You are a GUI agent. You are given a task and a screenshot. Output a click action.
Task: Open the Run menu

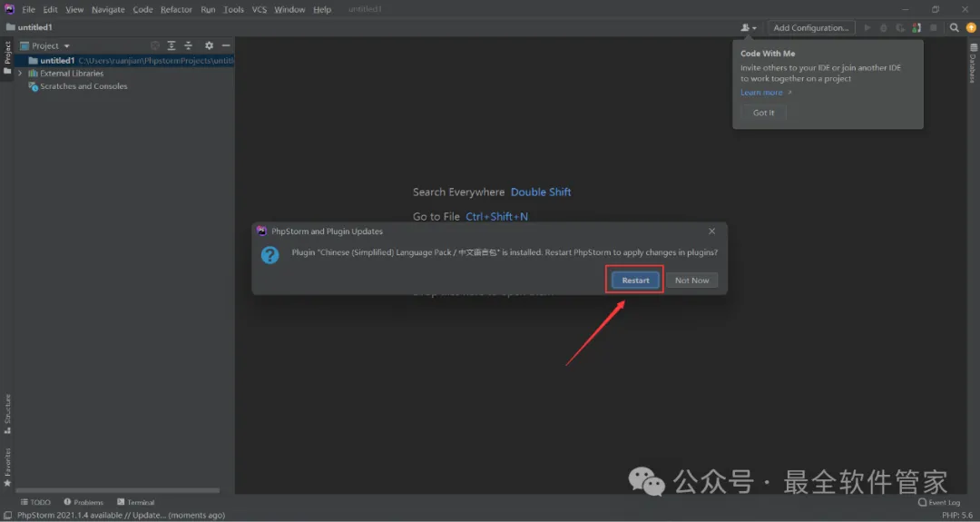pos(208,9)
